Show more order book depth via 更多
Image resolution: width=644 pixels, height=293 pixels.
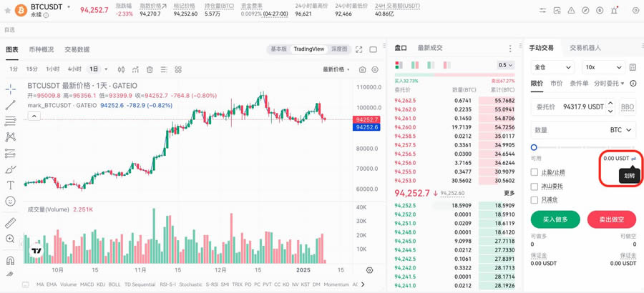click(x=509, y=193)
